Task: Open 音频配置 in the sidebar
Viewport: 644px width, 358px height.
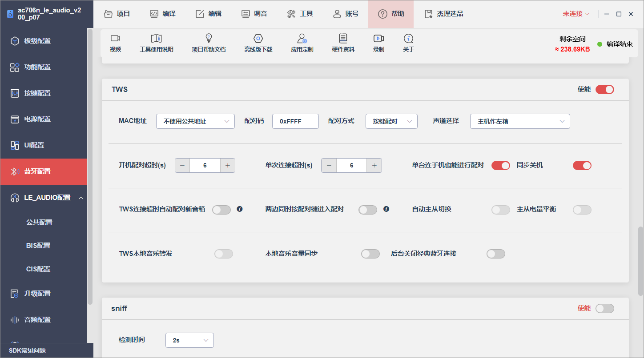Action: pyautogui.click(x=44, y=320)
